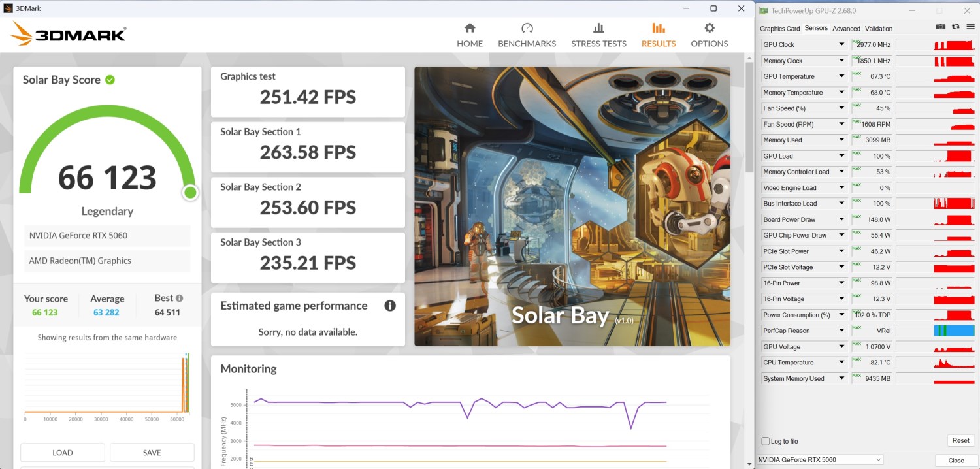Click the info icon next to Best score
Screen dimensions: 980x469
coord(179,298)
